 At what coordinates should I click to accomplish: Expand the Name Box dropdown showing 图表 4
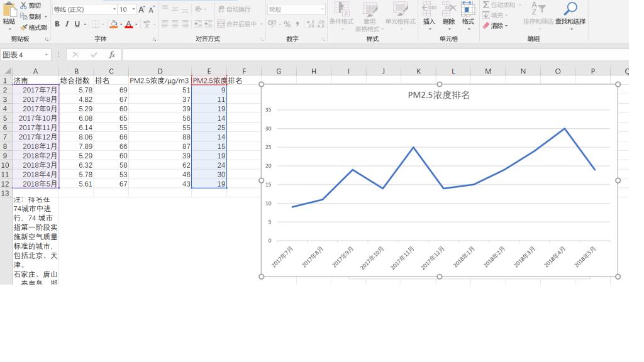coord(46,55)
